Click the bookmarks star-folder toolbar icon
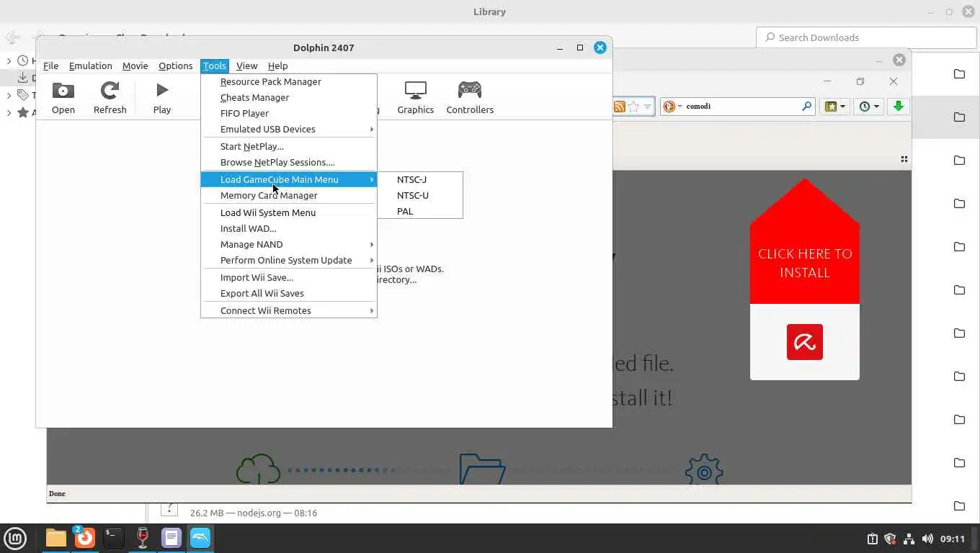 (x=831, y=107)
